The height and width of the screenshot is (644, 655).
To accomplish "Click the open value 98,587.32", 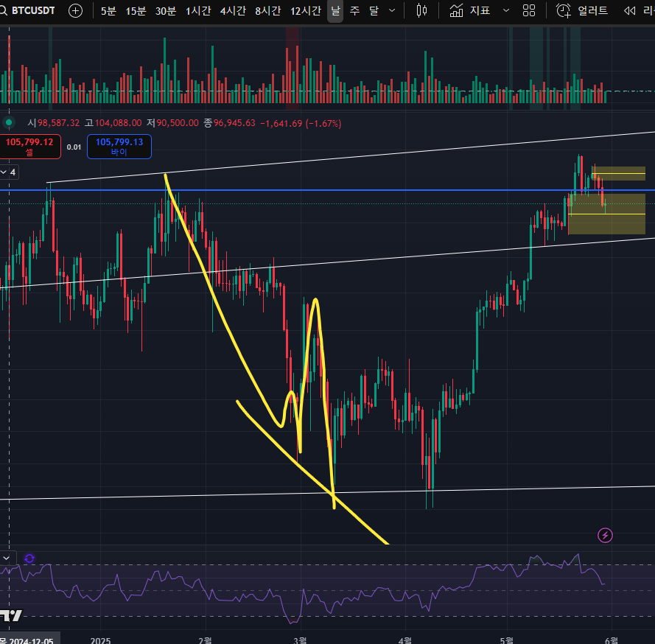I will pyautogui.click(x=58, y=123).
